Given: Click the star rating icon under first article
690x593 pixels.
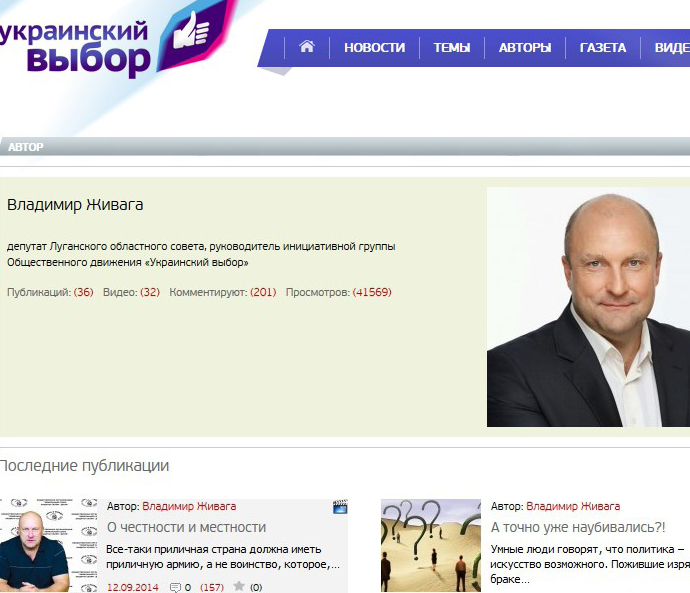Looking at the screenshot, I should point(239,587).
